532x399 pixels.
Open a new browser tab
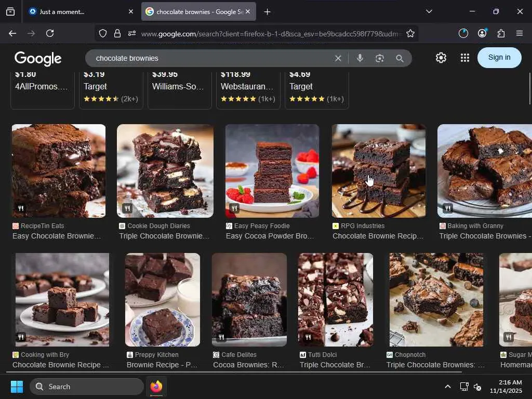[268, 12]
